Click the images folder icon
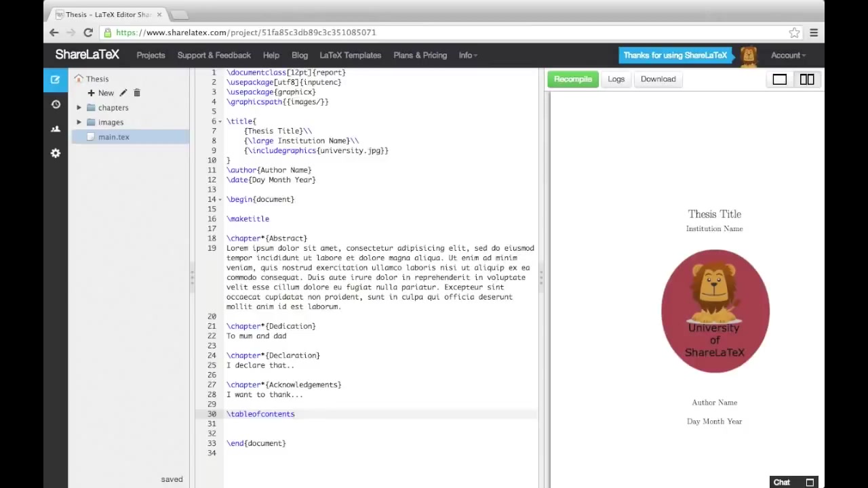868x488 pixels. pyautogui.click(x=91, y=122)
